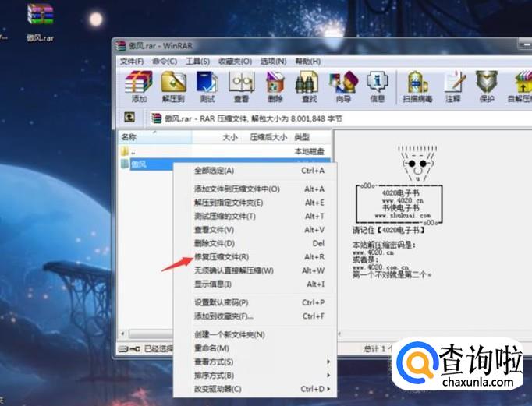532x406 pixels.
Task: Click the 本地磁盘 type cell
Action: [x=309, y=151]
